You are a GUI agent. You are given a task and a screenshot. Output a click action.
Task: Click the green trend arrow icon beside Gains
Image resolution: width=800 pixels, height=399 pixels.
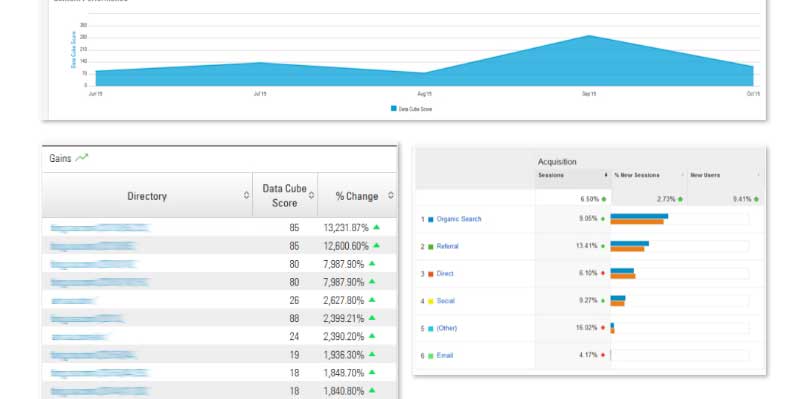coord(82,158)
